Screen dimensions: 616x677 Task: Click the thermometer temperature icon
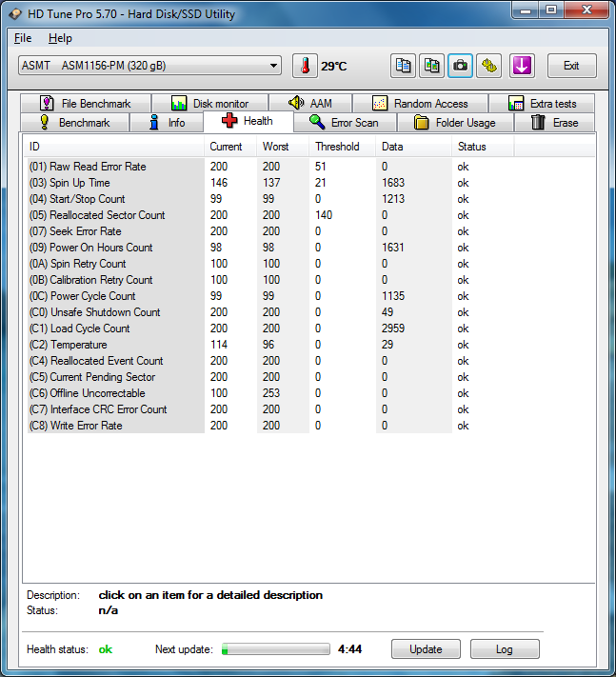click(306, 66)
